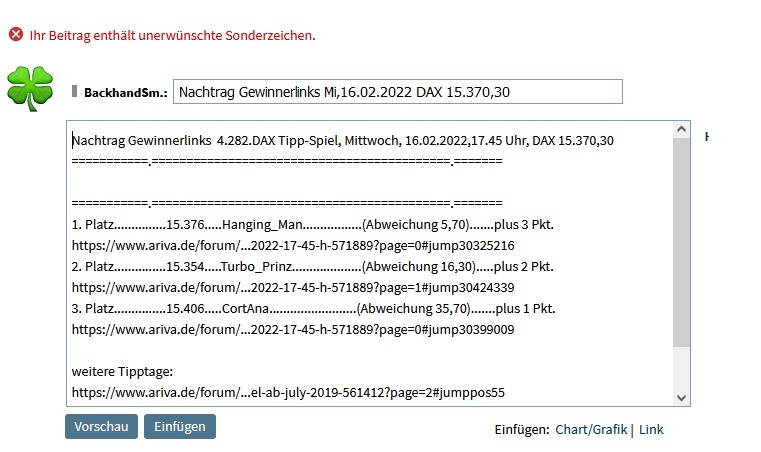Click the text area's scroll-down arrow
The image size is (761, 452).
pyautogui.click(x=682, y=396)
